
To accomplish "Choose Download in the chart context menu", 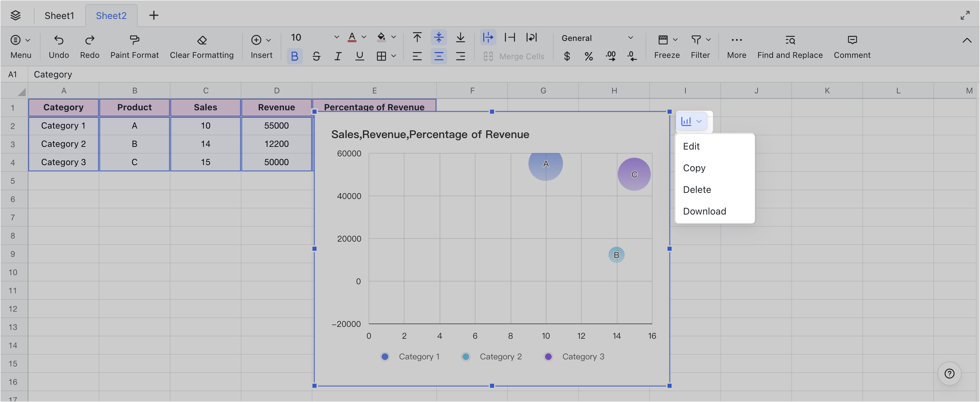I will pyautogui.click(x=704, y=211).
